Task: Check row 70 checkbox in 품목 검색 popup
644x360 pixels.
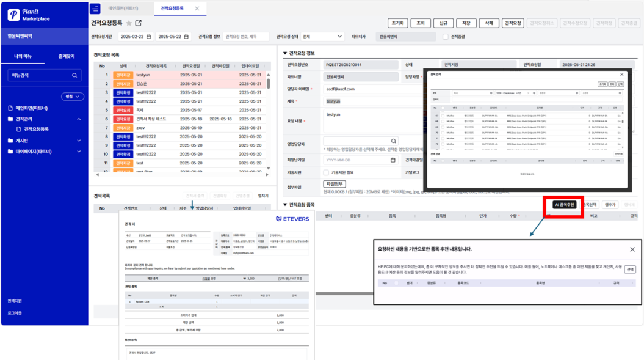Action: (443, 133)
